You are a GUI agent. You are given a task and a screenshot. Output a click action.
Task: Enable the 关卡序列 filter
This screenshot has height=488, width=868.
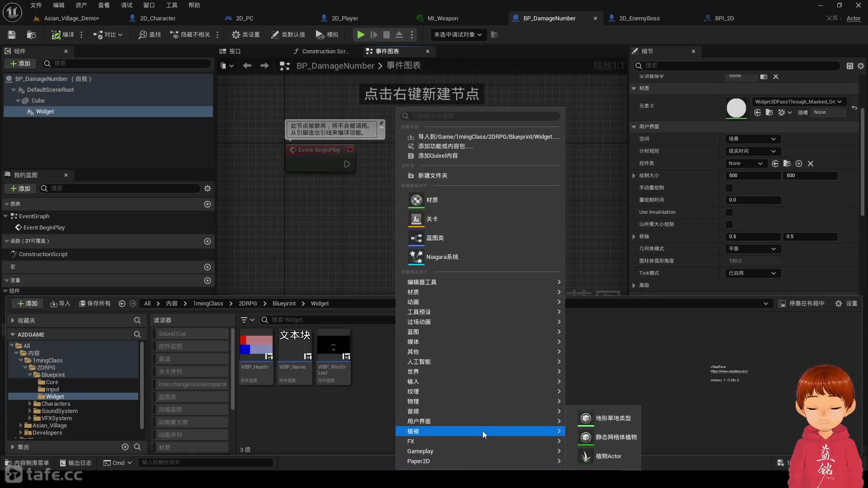[190, 372]
